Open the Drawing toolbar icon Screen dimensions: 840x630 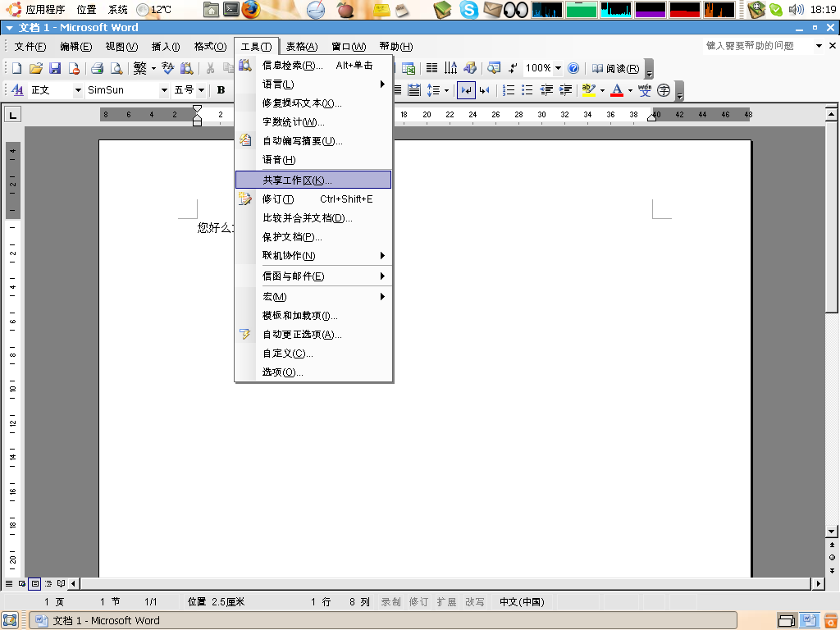tap(470, 68)
